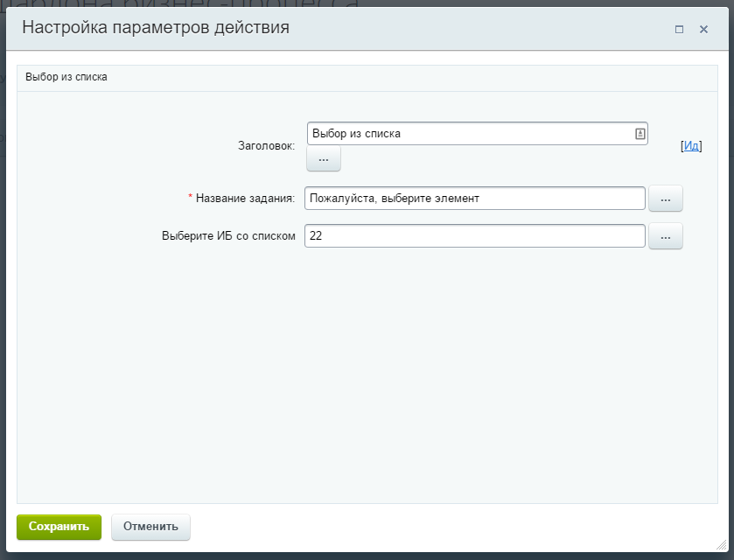Click the red required asterisk marker
Image resolution: width=734 pixels, height=560 pixels.
click(191, 198)
